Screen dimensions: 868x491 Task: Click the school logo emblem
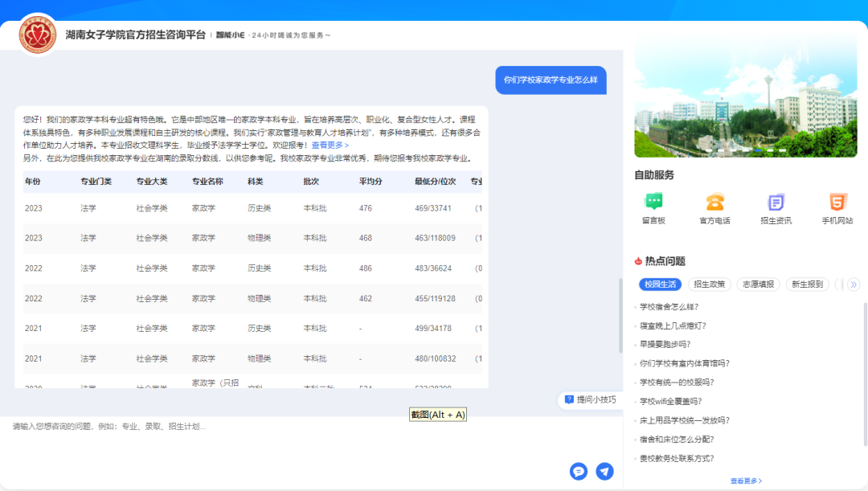(37, 35)
